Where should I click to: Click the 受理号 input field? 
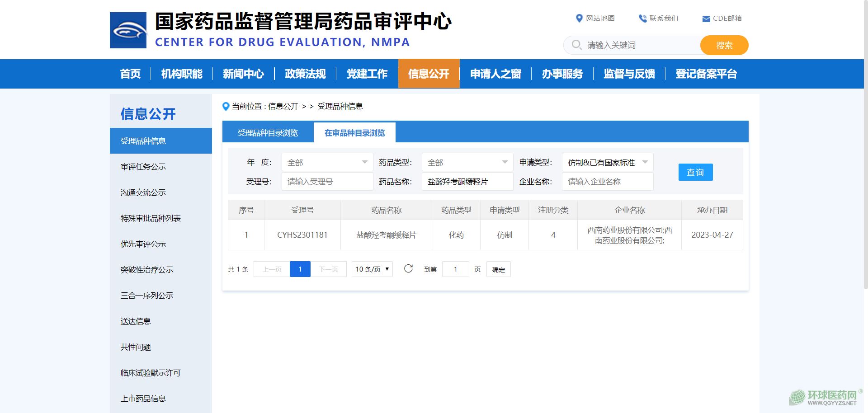coord(327,182)
